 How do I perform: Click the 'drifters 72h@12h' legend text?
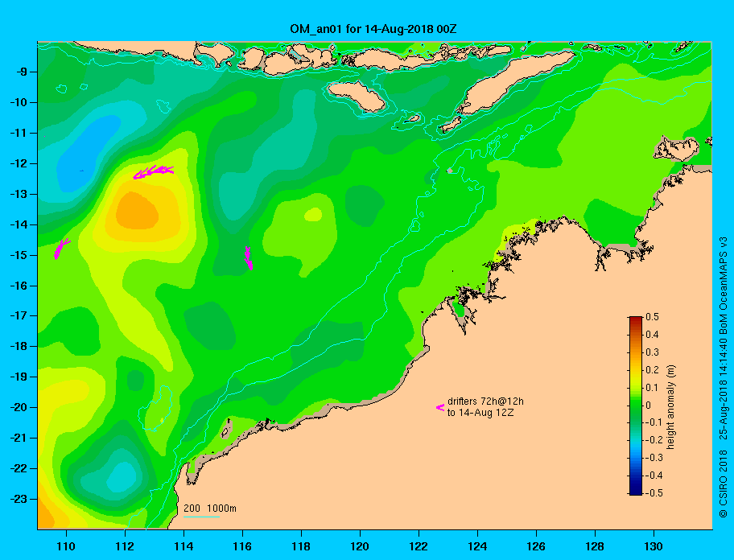tap(485, 401)
